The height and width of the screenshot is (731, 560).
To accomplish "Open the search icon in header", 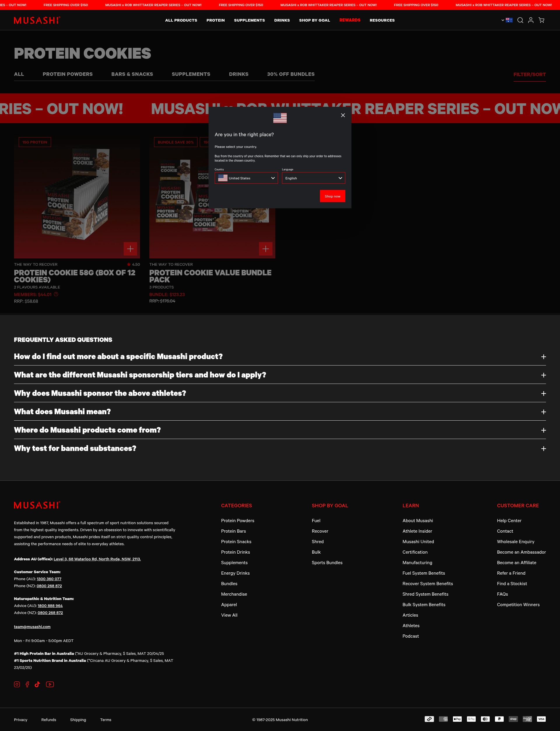I will (x=520, y=20).
